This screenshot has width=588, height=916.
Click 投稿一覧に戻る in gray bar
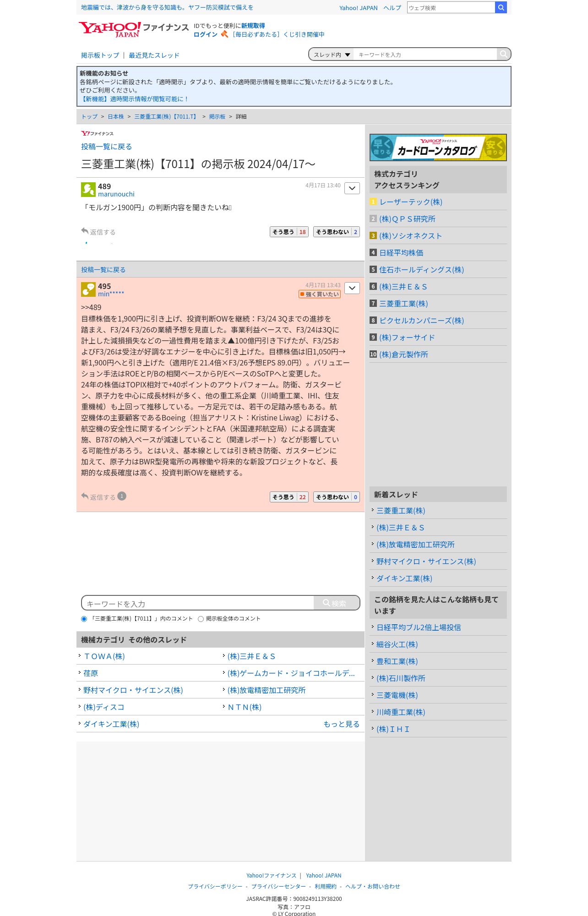tap(103, 270)
